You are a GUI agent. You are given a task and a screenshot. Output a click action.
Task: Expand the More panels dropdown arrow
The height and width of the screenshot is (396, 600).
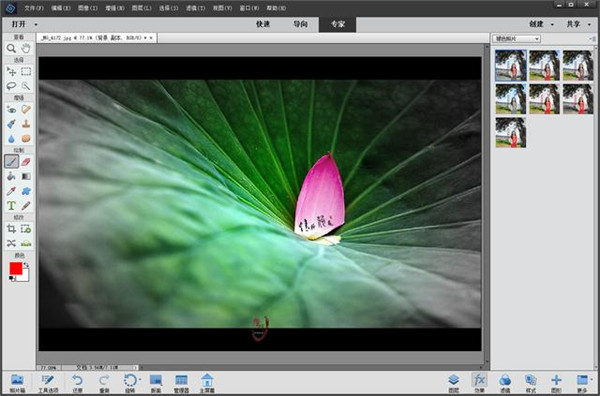tap(592, 380)
